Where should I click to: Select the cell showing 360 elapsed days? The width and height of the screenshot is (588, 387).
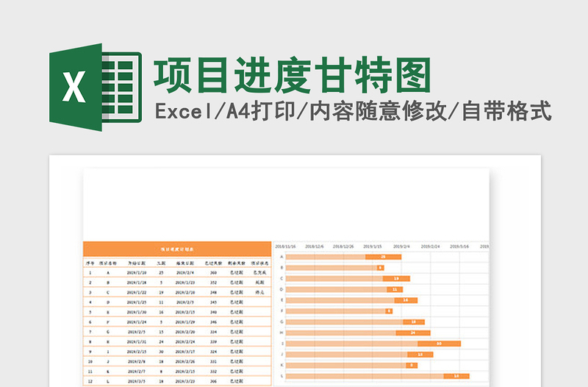[x=213, y=272]
